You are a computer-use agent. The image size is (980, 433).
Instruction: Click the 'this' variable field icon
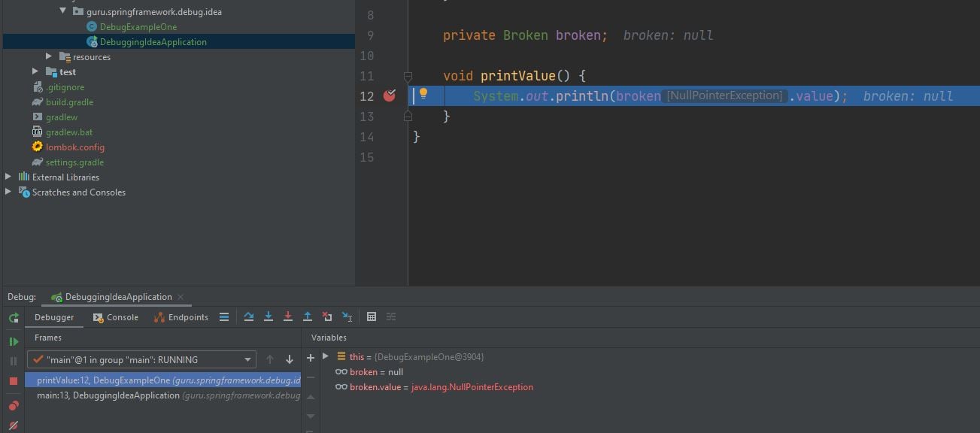click(x=341, y=357)
